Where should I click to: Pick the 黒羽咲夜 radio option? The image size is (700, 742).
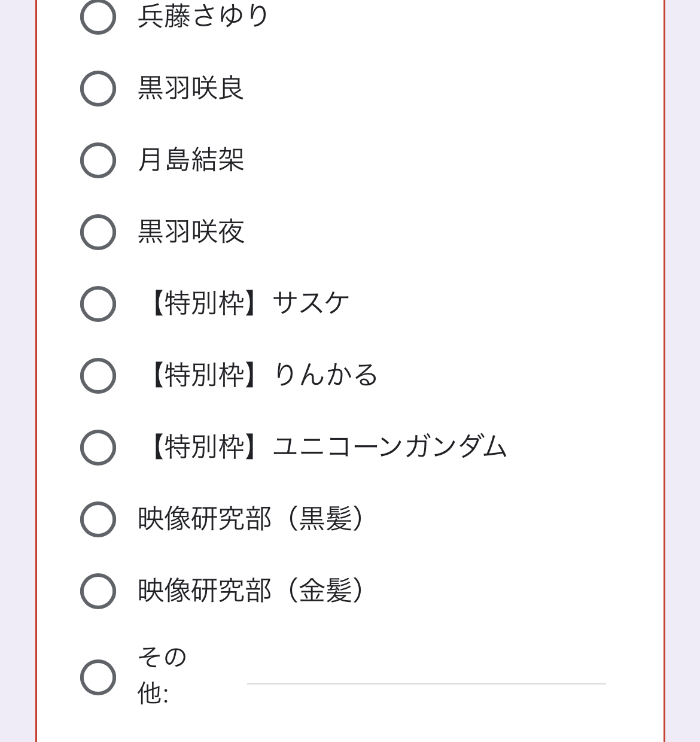98,232
